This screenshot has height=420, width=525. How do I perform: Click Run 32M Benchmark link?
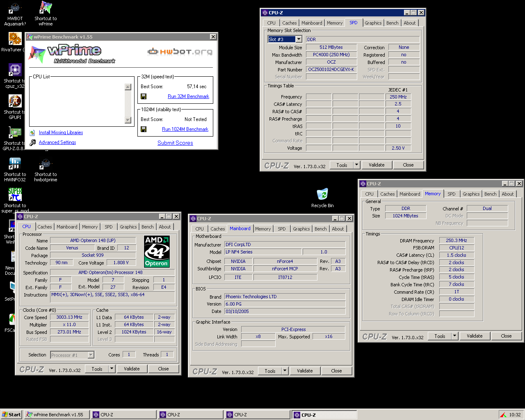tap(188, 96)
